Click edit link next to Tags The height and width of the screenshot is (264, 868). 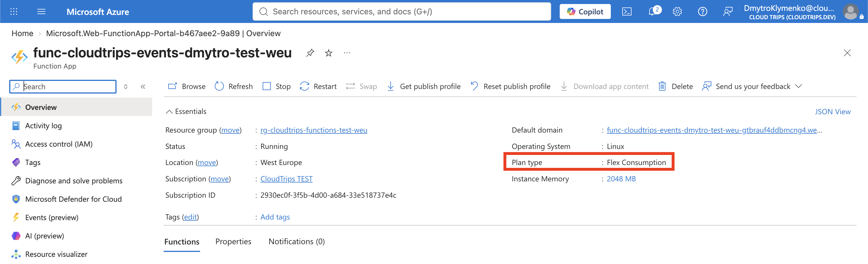click(x=190, y=217)
